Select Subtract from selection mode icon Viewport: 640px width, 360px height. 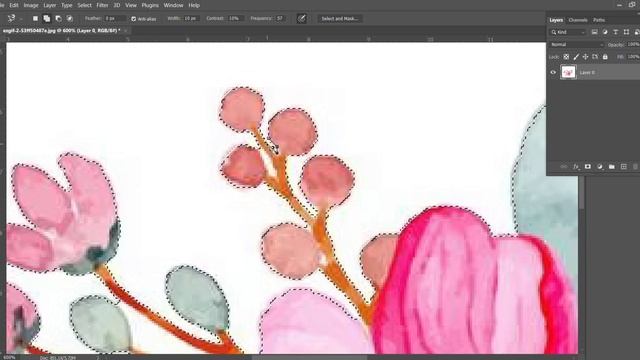coord(58,18)
